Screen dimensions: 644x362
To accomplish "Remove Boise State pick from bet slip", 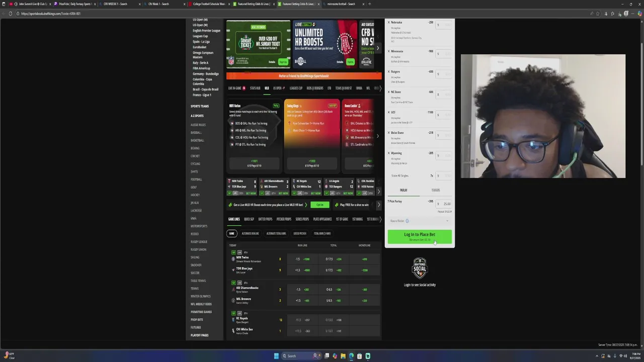I will tap(388, 133).
